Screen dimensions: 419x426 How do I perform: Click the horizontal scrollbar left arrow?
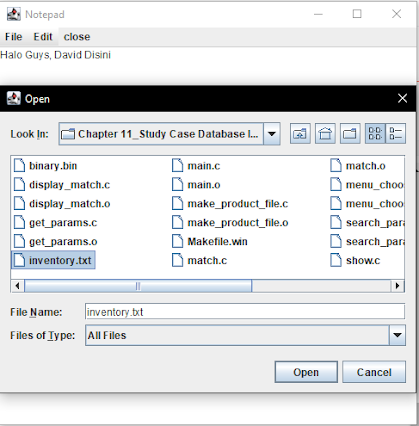click(x=18, y=286)
